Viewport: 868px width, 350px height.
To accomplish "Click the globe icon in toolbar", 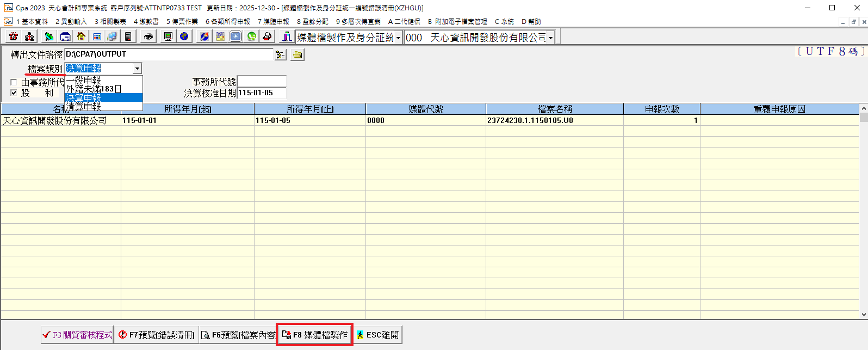I will click(184, 36).
